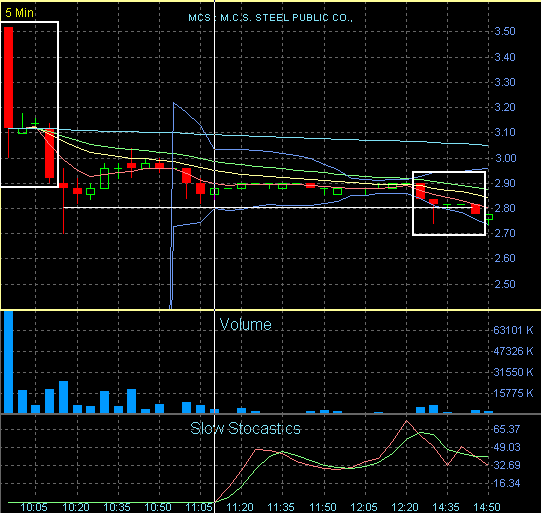The image size is (541, 513).
Task: Select the tall red opening candle
Action: (x=9, y=77)
